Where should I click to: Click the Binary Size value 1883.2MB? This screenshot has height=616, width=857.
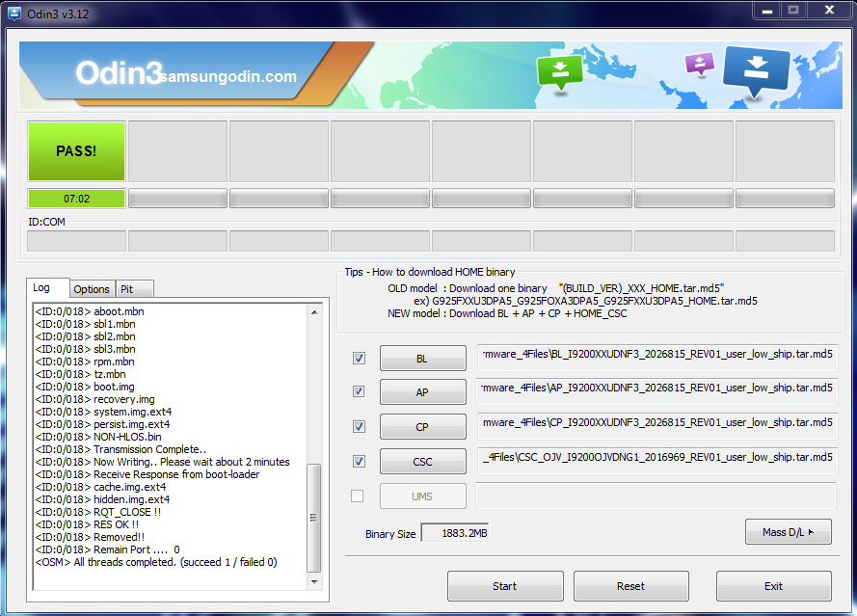[455, 533]
